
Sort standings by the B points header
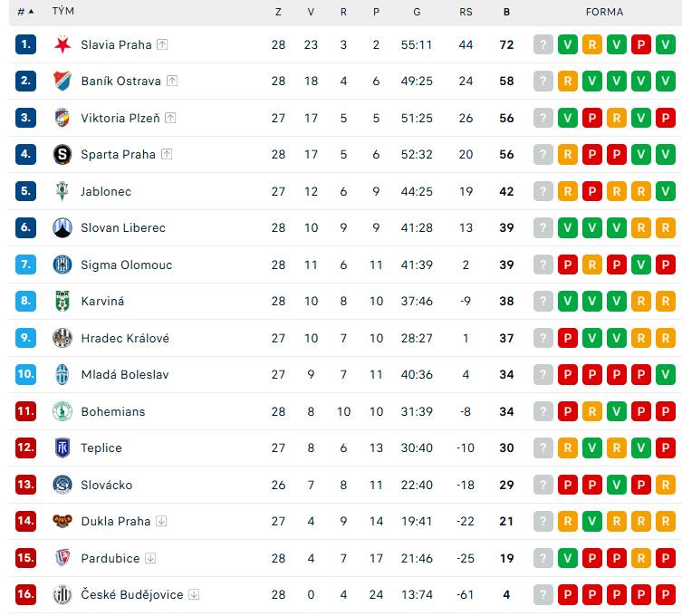pyautogui.click(x=506, y=12)
